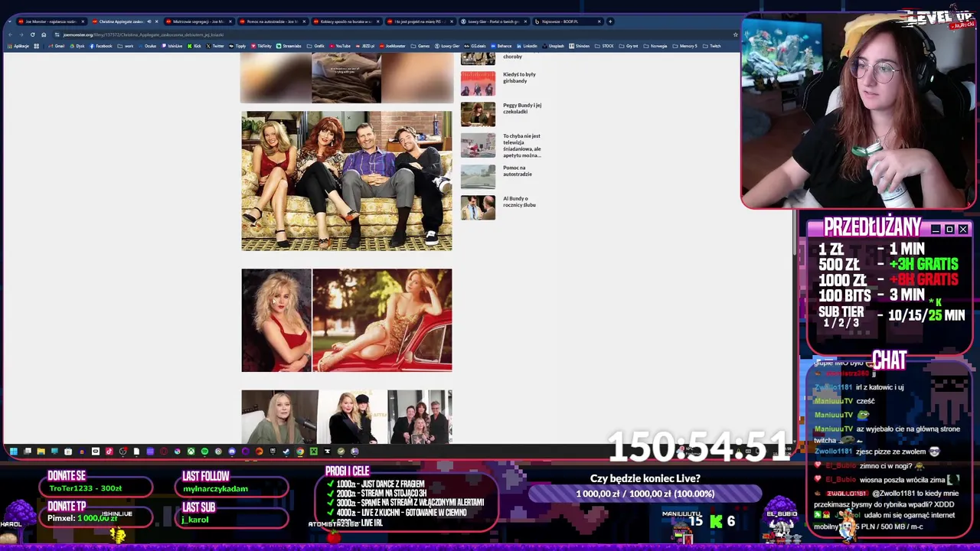Open the Behance bookmark
The image size is (980, 551).
pyautogui.click(x=501, y=46)
